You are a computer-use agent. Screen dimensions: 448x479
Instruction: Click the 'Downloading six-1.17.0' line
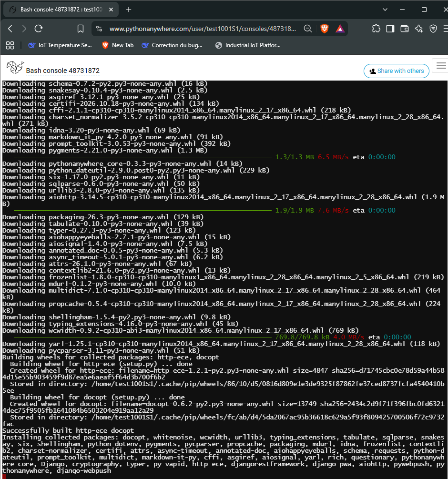101,177
